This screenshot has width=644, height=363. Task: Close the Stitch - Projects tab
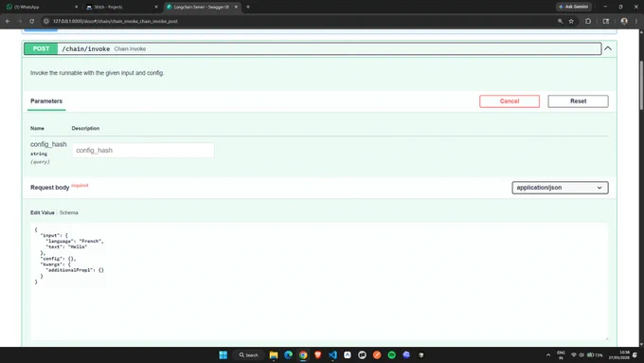(156, 7)
